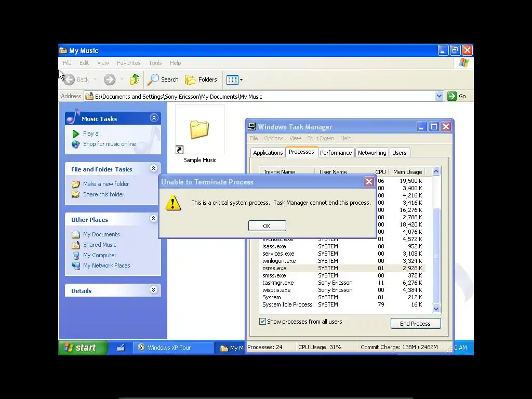Screen dimensions: 532x399
Task: Click the quick launch icon beside Start
Action: (x=121, y=348)
